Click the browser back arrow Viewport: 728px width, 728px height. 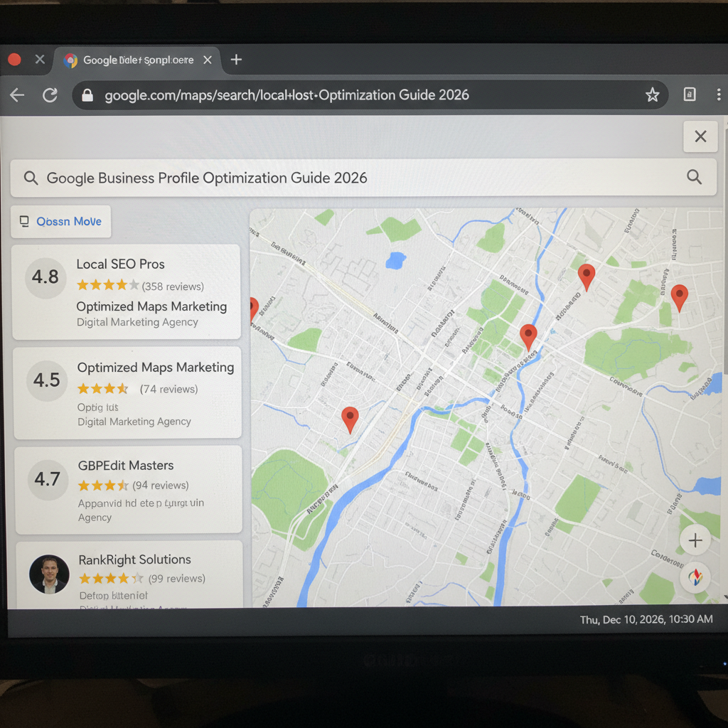[x=17, y=95]
